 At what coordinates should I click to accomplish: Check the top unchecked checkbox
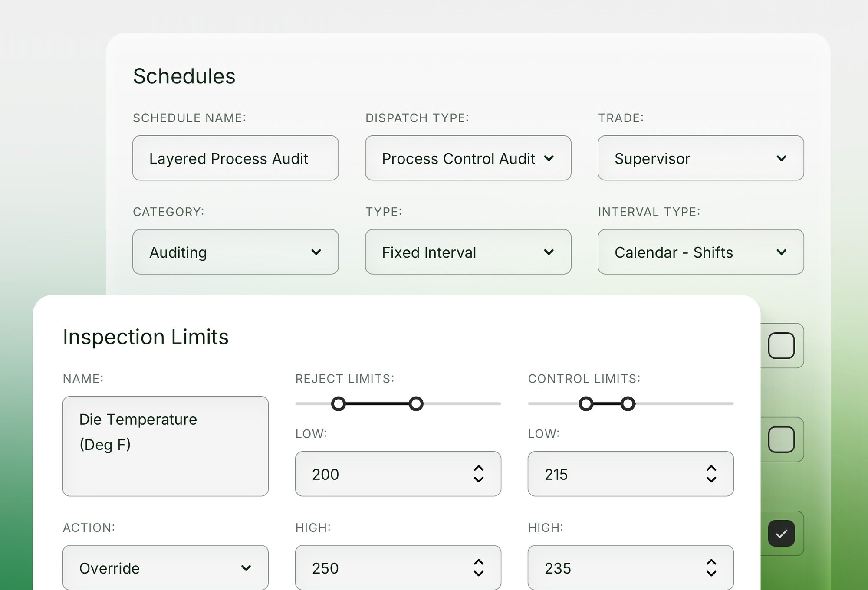click(x=781, y=346)
